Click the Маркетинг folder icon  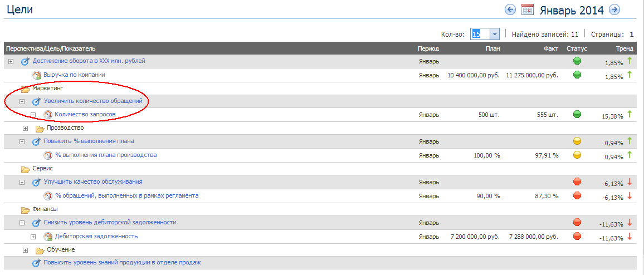click(26, 89)
